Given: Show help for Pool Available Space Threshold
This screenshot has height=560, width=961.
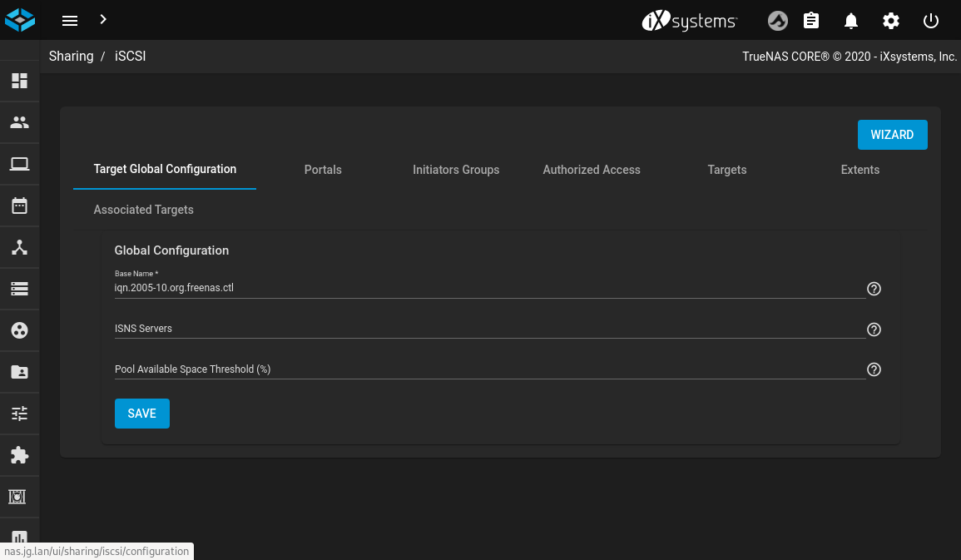Looking at the screenshot, I should [874, 369].
